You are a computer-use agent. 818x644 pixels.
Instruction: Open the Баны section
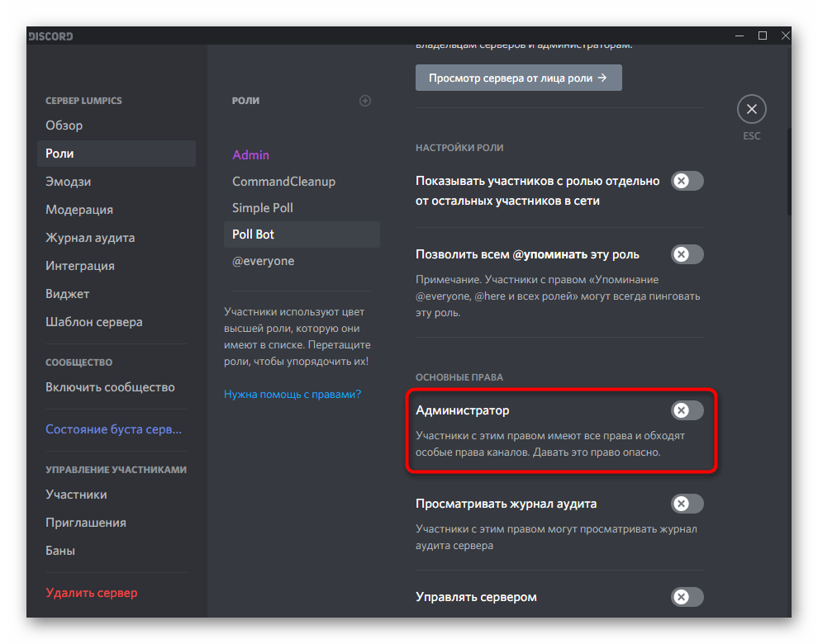pos(117,552)
